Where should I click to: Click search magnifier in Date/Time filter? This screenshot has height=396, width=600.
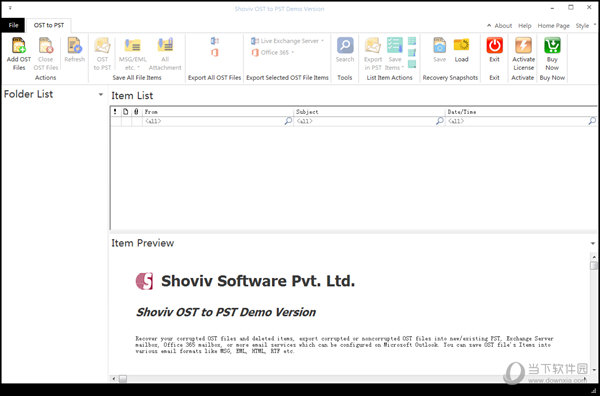[x=592, y=121]
